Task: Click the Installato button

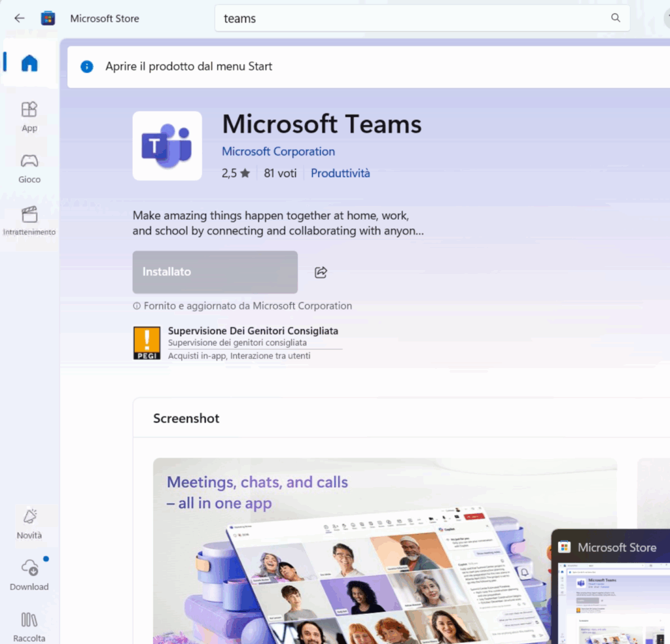Action: [x=215, y=272]
